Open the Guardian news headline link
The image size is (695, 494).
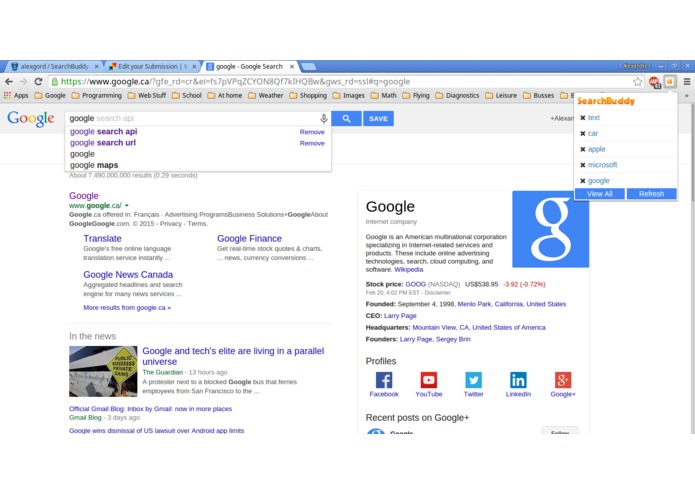233,356
